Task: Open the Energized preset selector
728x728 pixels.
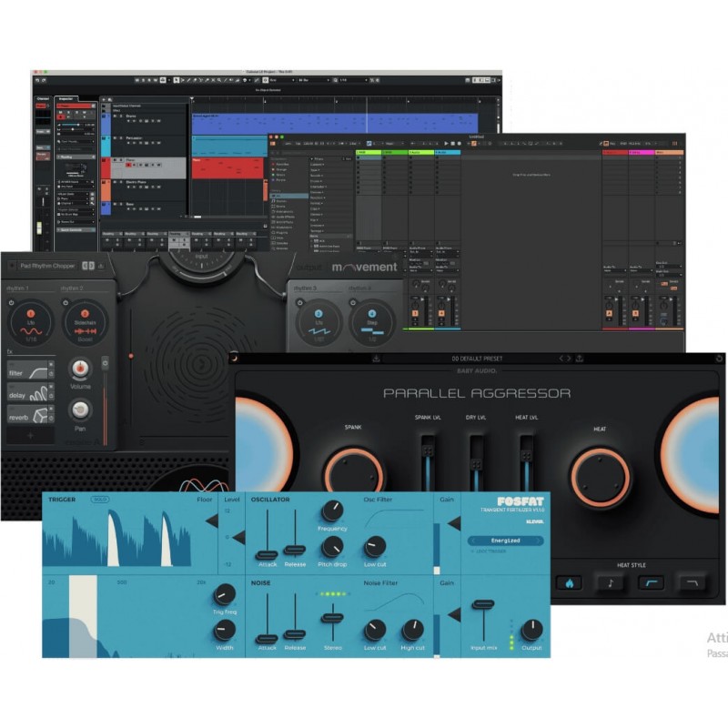Action: pos(506,541)
